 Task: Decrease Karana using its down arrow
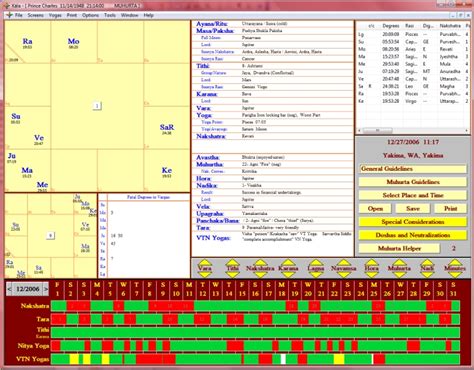(288, 274)
